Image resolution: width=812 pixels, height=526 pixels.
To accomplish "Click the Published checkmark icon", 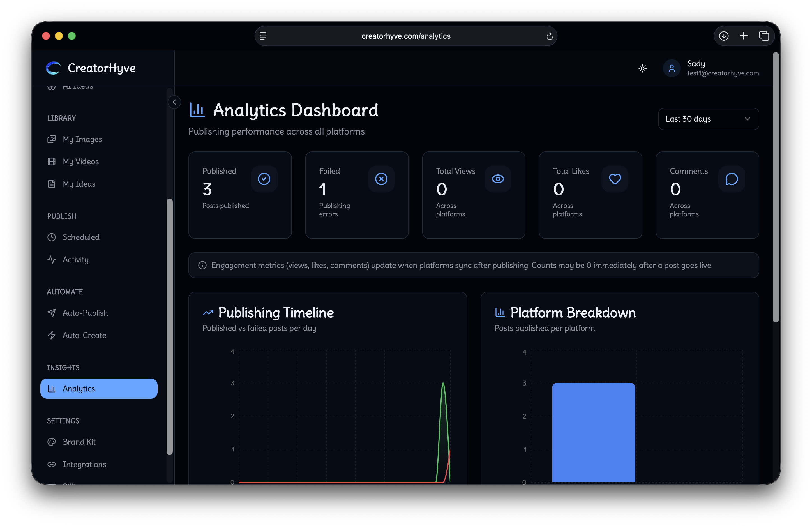I will coord(264,179).
